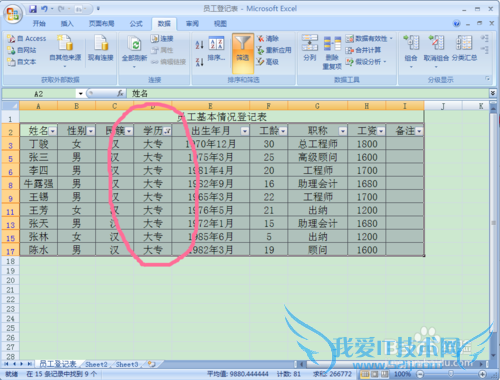500x380 pixels.
Task: Open the Sort dialog (排序)
Action: [x=216, y=49]
